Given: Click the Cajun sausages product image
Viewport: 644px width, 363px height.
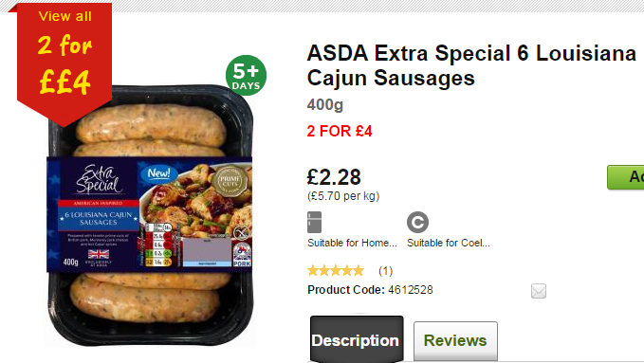Looking at the screenshot, I should [x=150, y=215].
